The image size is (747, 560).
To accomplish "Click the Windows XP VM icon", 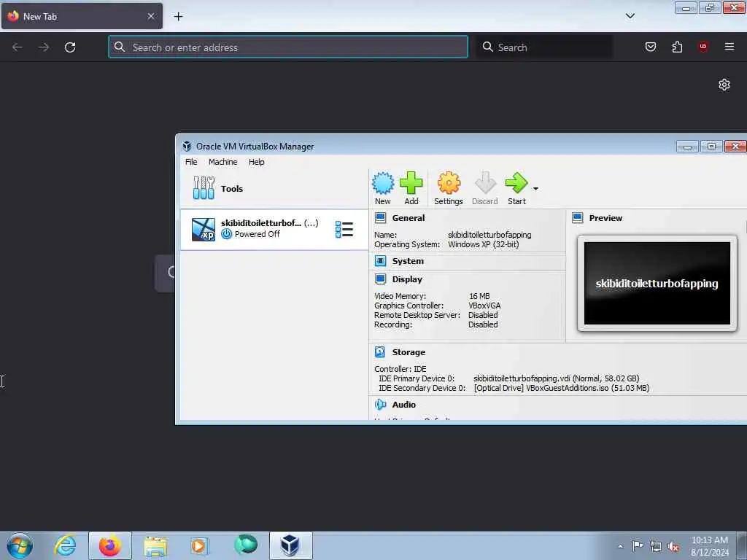I will coord(203,229).
